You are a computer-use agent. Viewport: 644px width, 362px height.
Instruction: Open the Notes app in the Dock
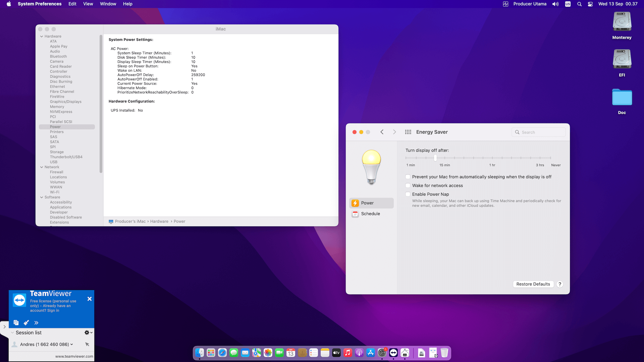325,353
